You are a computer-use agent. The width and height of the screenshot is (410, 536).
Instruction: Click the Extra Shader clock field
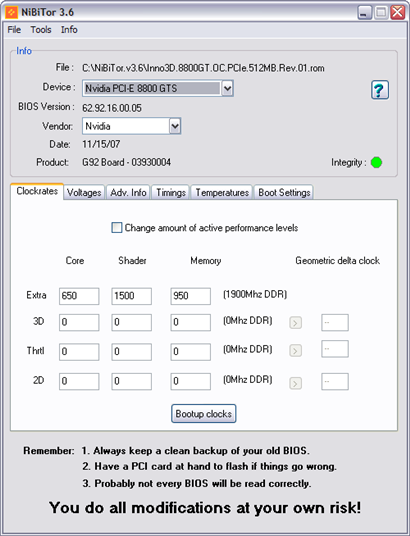tap(131, 296)
